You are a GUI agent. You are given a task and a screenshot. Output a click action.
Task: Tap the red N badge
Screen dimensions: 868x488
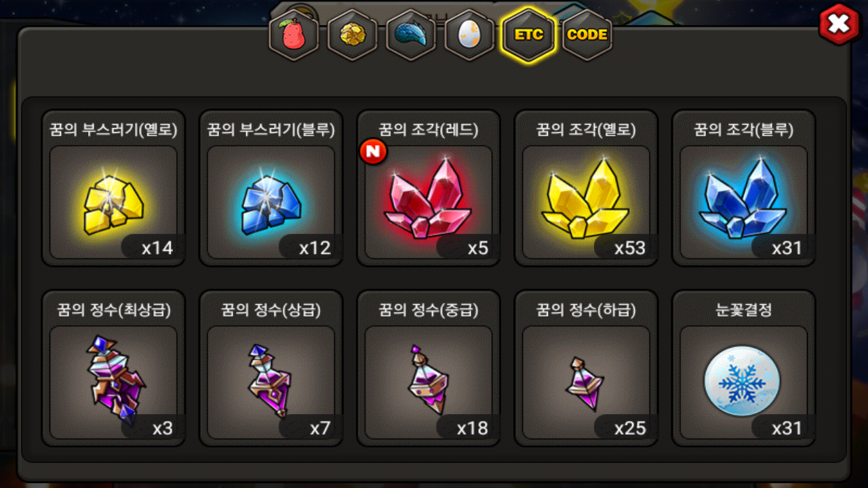click(x=374, y=152)
